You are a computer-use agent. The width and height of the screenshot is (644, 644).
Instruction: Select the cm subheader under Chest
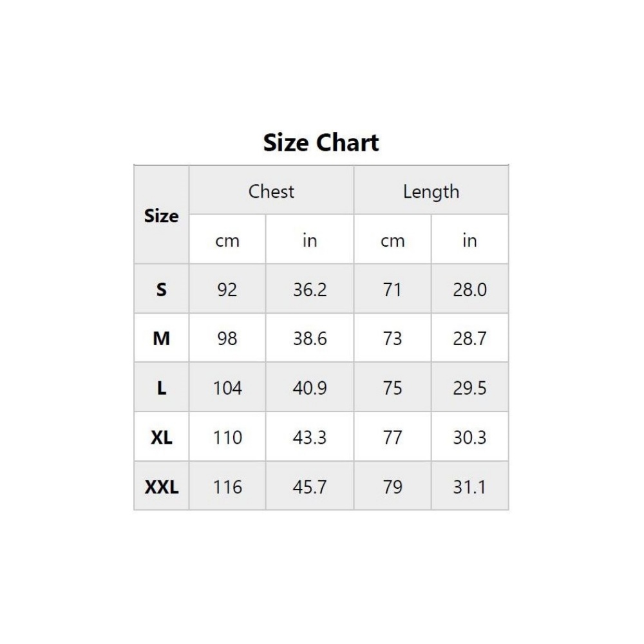[x=227, y=240]
